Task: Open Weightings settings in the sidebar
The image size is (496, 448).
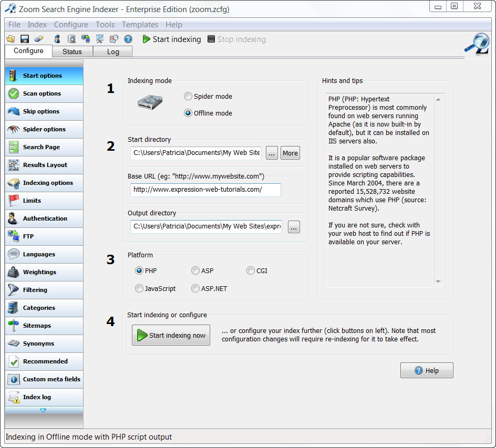Action: (44, 272)
